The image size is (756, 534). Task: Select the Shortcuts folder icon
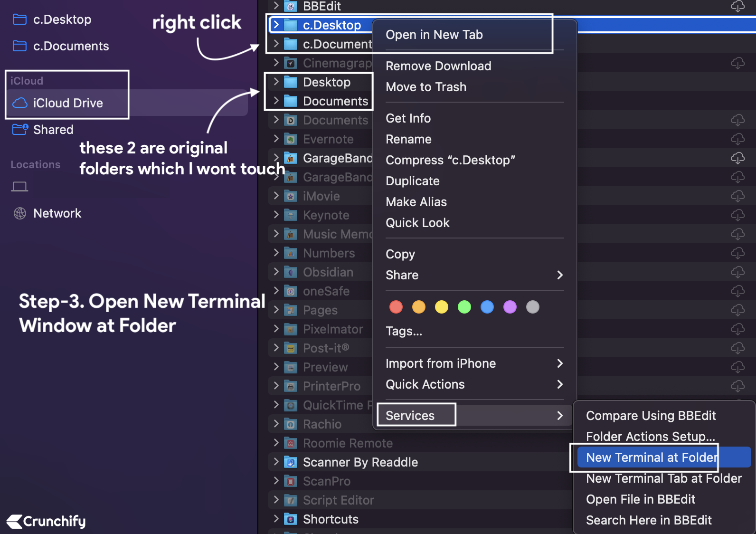(x=290, y=519)
